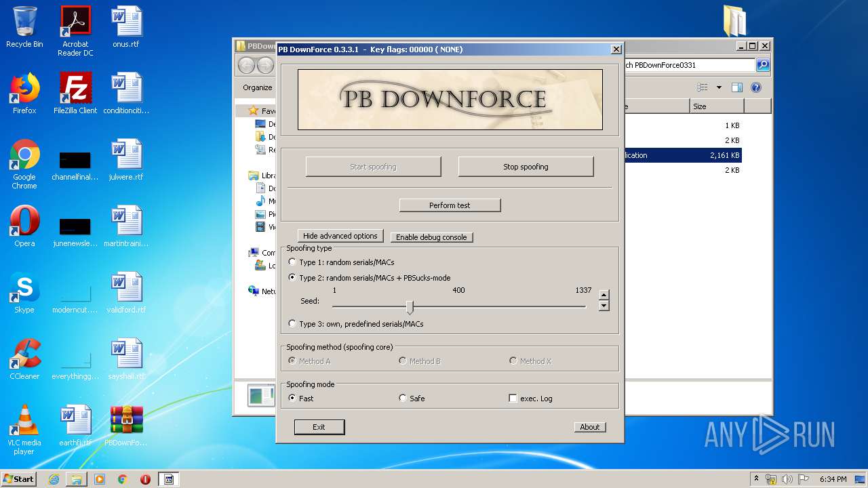Open Windows Explorer taskbar icon
This screenshot has height=488, width=868.
77,479
